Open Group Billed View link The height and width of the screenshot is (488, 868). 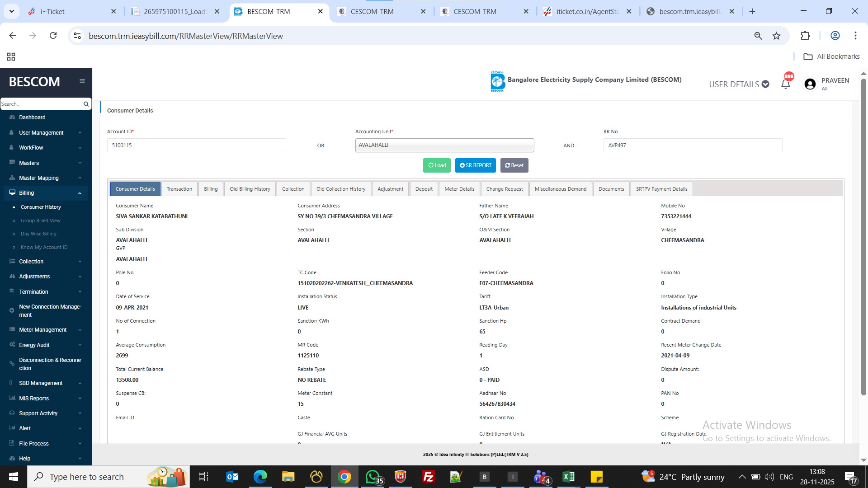coord(40,221)
